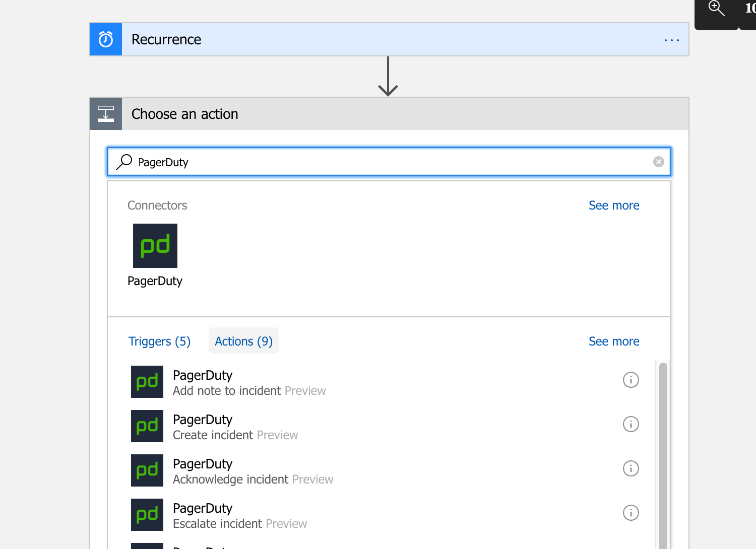Click the PagerDuty icon beside Acknowledge incident
The height and width of the screenshot is (549, 756).
click(x=147, y=470)
